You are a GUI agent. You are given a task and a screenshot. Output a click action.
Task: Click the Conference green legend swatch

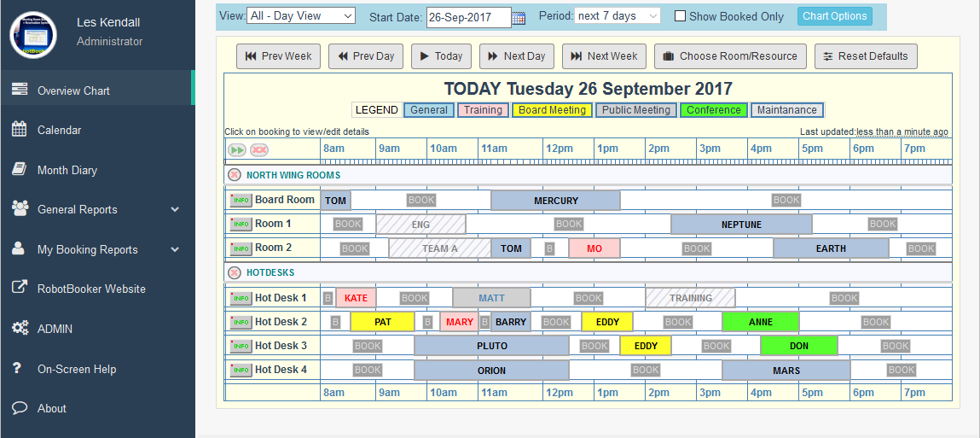714,110
